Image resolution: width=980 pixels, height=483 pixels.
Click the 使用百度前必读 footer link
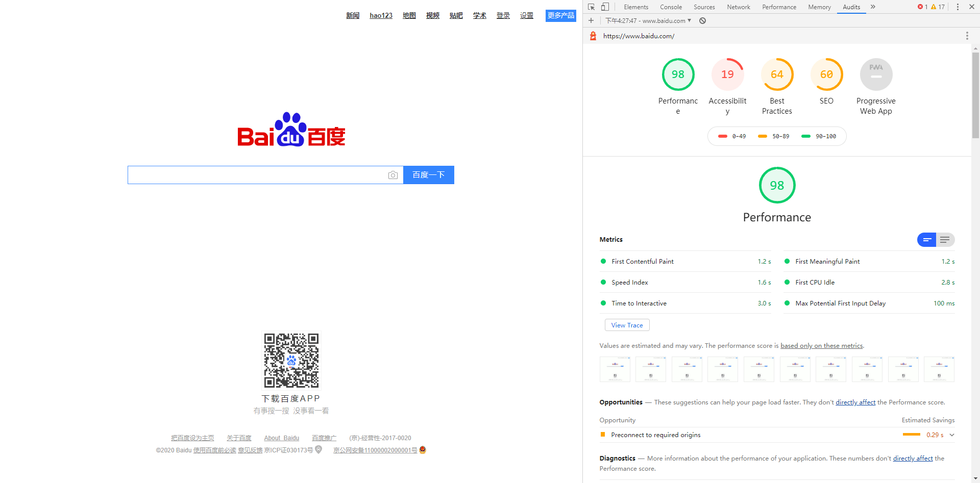(215, 450)
